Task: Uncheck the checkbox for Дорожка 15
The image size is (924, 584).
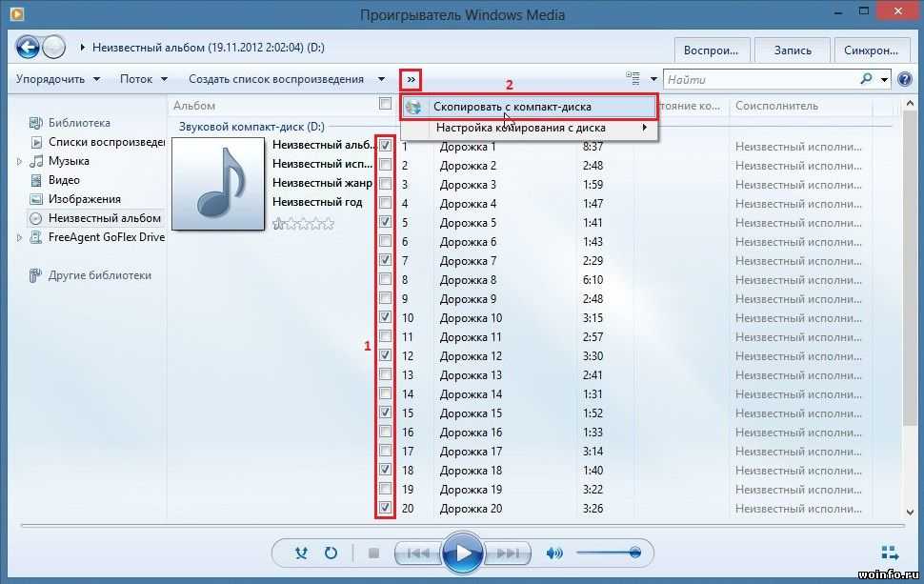Action: pos(386,412)
